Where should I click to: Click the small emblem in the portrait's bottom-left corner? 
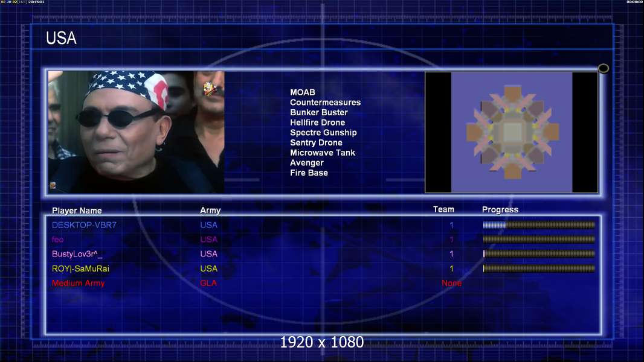click(x=53, y=186)
